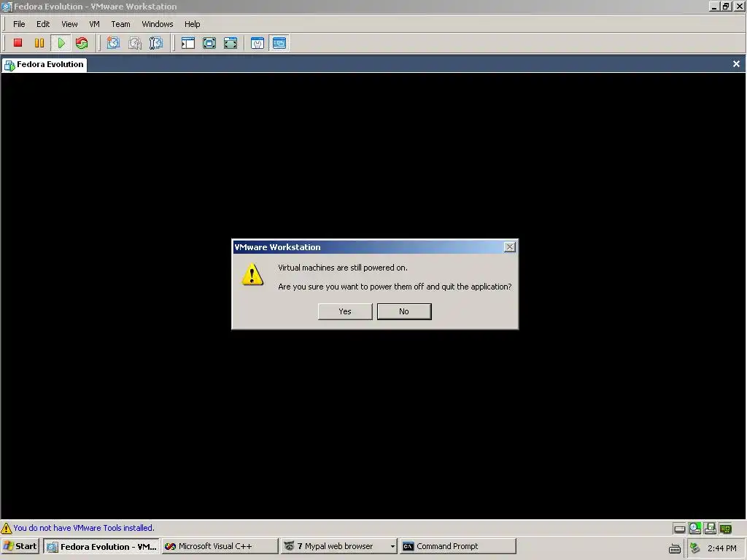The width and height of the screenshot is (747, 560).
Task: Open the Edit menu
Action: 43,24
